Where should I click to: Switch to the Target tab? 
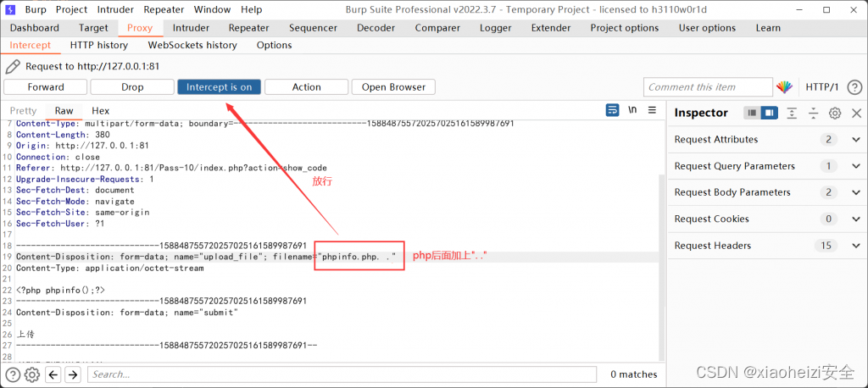[x=93, y=28]
